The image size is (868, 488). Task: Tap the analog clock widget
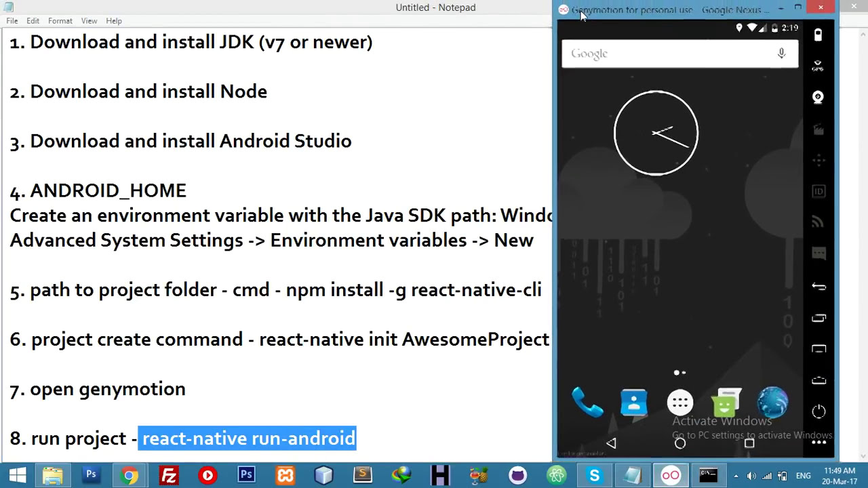pyautogui.click(x=656, y=133)
